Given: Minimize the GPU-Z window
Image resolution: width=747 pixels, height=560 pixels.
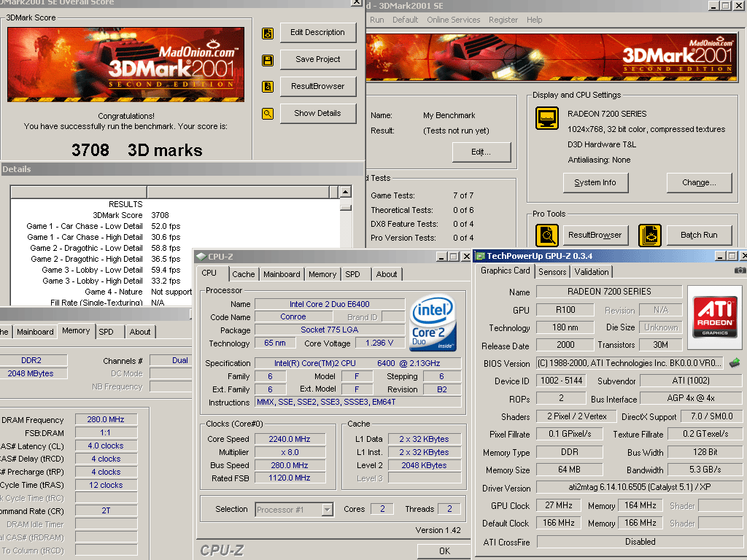Looking at the screenshot, I should pos(721,256).
